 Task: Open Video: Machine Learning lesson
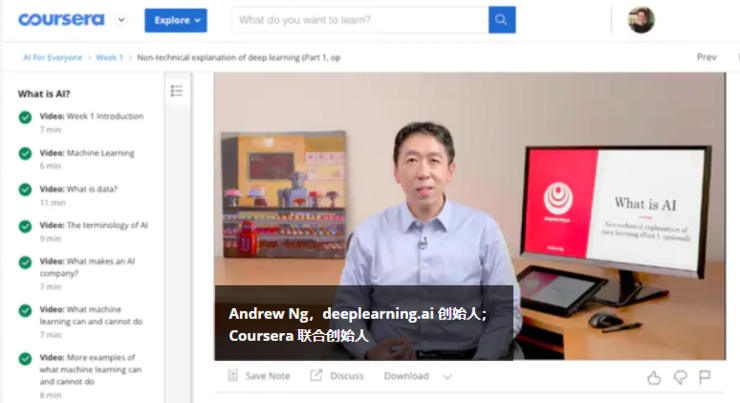(x=87, y=153)
